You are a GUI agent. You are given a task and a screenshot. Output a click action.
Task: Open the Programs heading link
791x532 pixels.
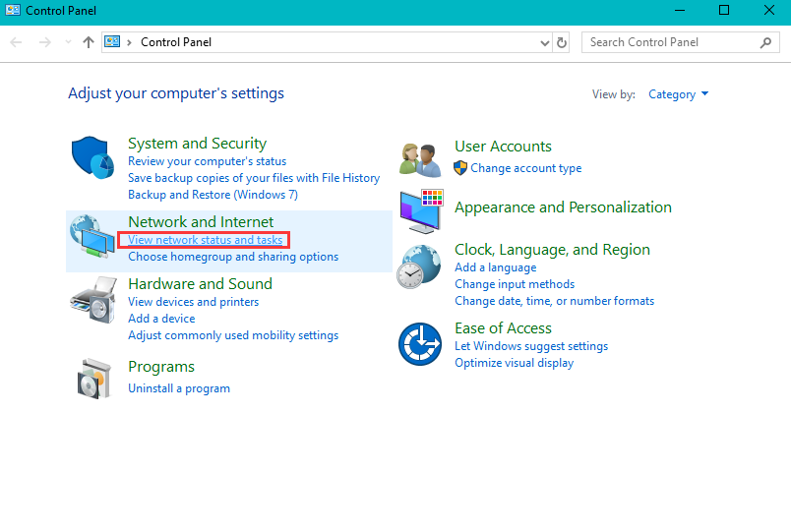pos(161,367)
